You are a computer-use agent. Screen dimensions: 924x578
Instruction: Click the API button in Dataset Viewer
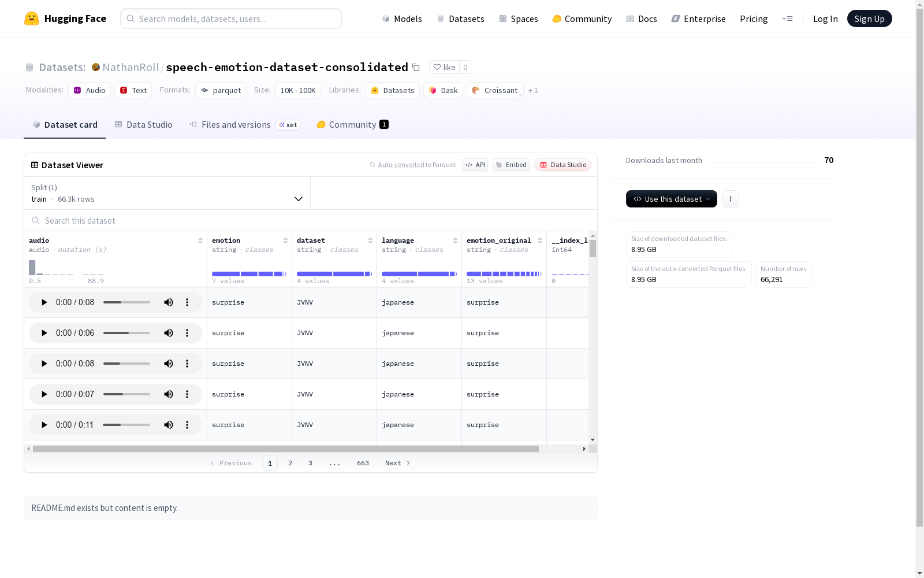475,165
